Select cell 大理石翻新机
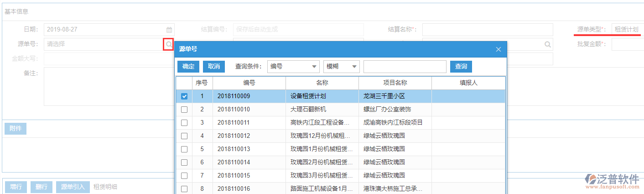The height and width of the screenshot is (194, 644). pos(322,110)
